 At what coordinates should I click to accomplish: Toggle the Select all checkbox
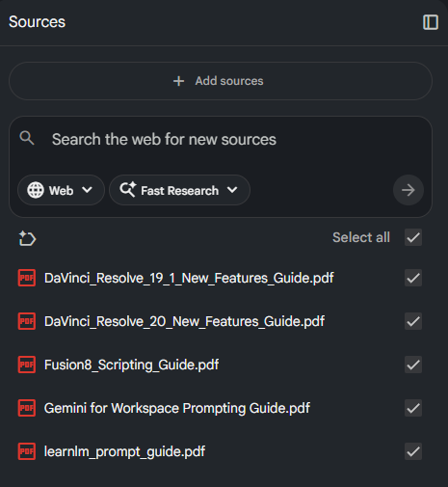[413, 237]
